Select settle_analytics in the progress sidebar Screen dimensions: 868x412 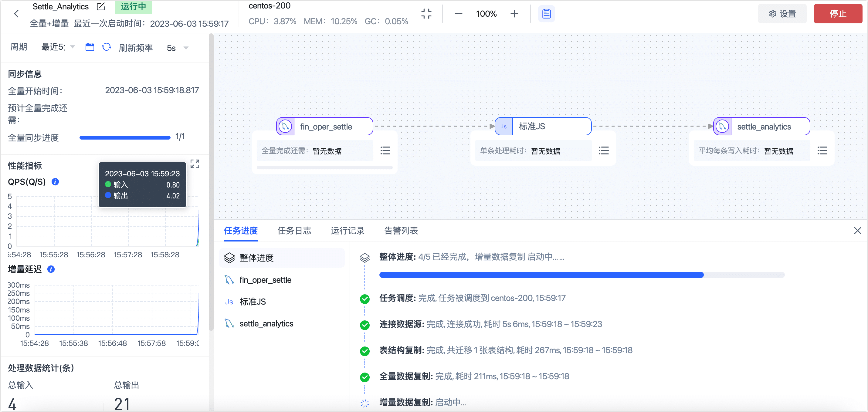point(266,323)
